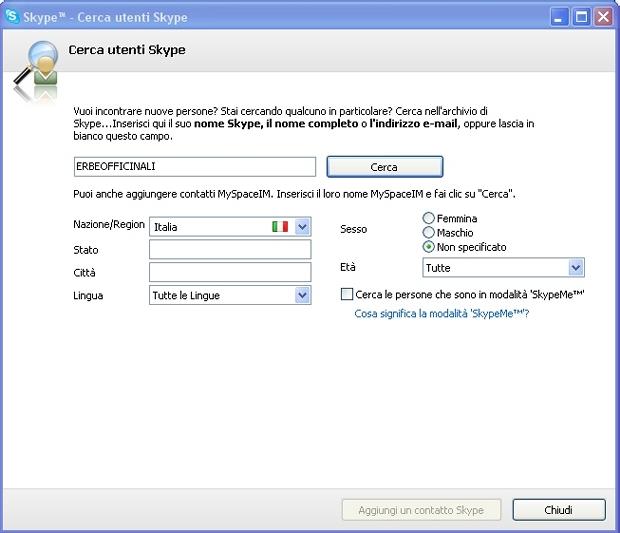
Task: Select the Maschio radio button
Action: [428, 232]
